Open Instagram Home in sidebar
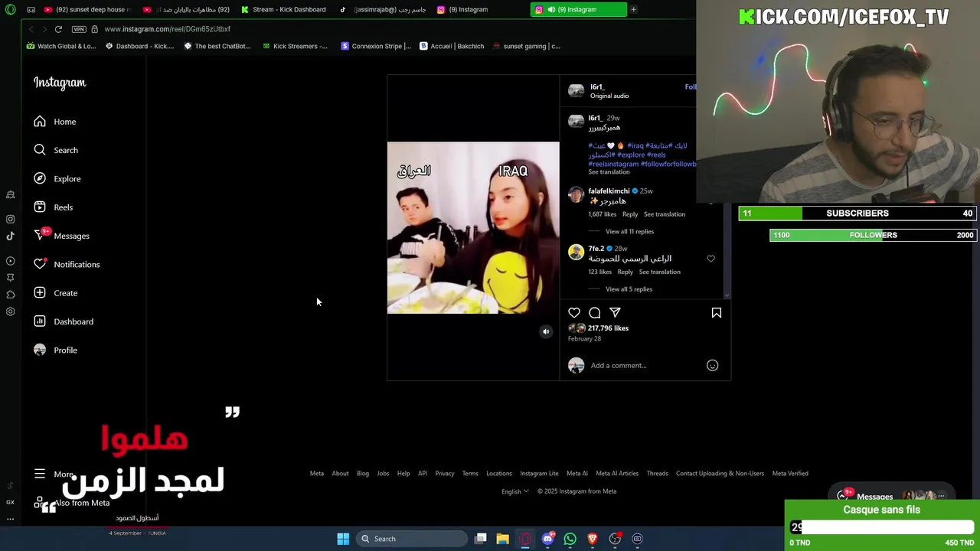This screenshot has width=980, height=551. point(54,122)
